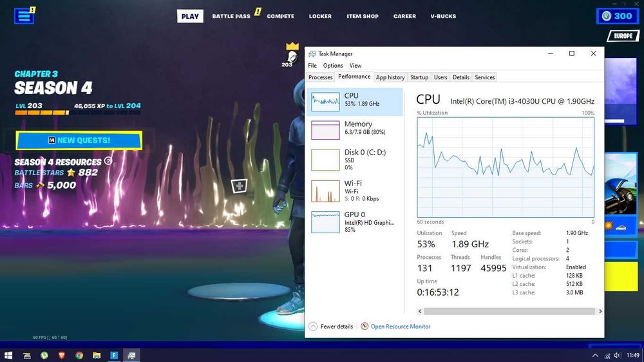Open Season 4 Resources help question mark
644x362 pixels.
[x=108, y=161]
